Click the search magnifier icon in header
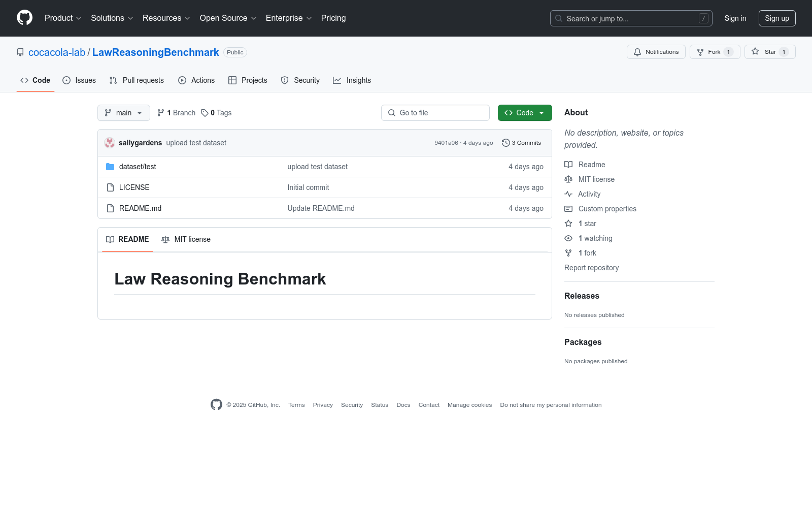 (x=559, y=18)
